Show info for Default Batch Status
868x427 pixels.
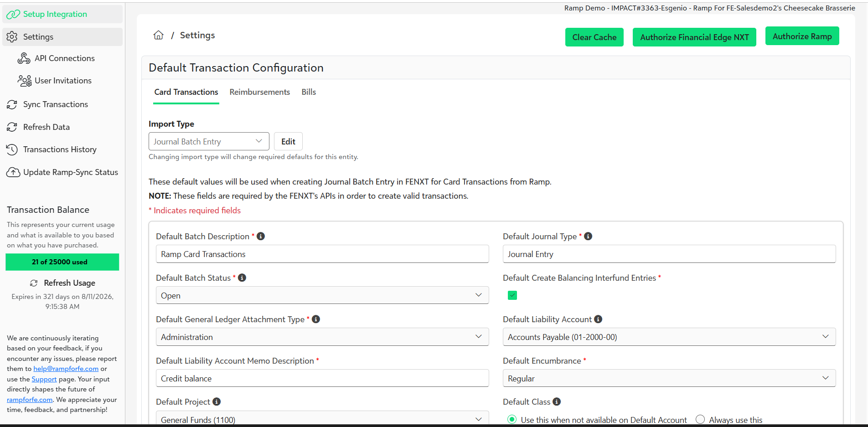pos(242,278)
